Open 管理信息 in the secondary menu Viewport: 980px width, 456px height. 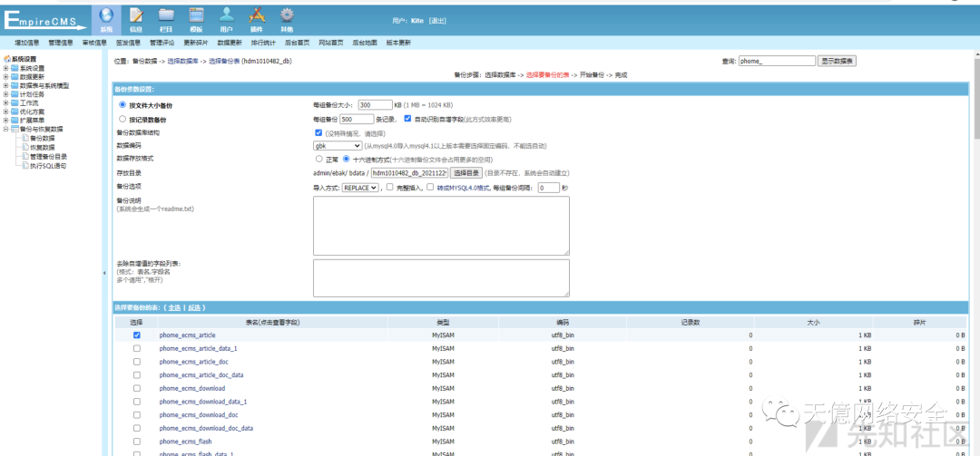[x=61, y=44]
